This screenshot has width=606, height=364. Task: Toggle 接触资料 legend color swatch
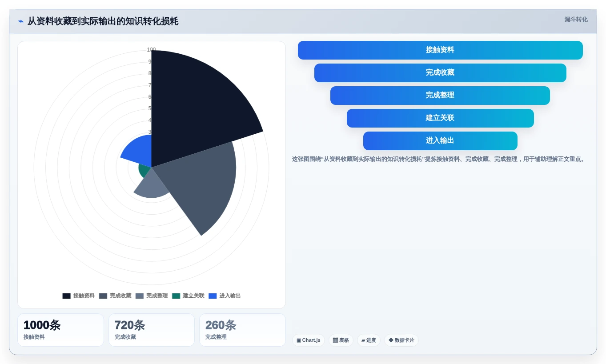pos(66,296)
